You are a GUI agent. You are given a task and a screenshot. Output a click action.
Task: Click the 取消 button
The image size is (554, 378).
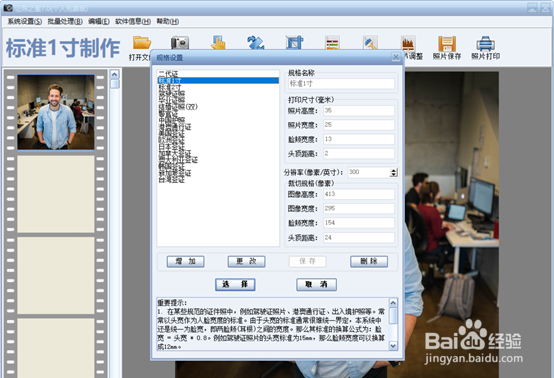pos(316,284)
